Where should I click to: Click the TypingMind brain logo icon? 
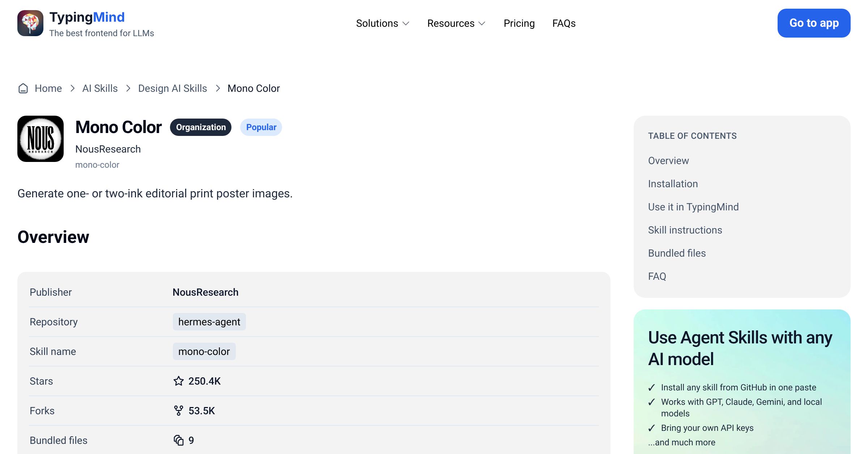(x=30, y=23)
